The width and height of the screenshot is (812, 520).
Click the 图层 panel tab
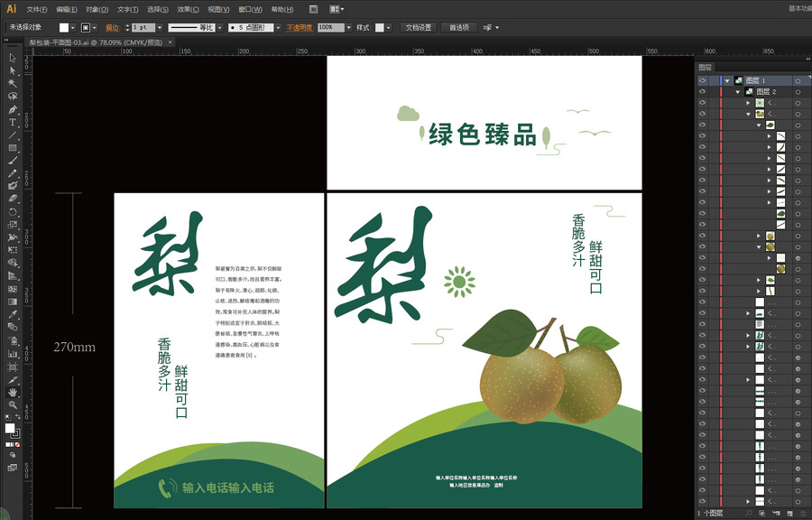(x=705, y=68)
